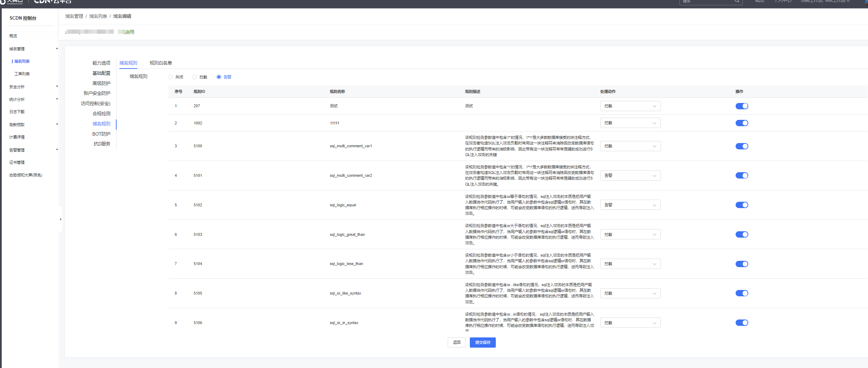Select the 域名规则 top tab
Viewport: 868px width, 368px height.
(128, 63)
